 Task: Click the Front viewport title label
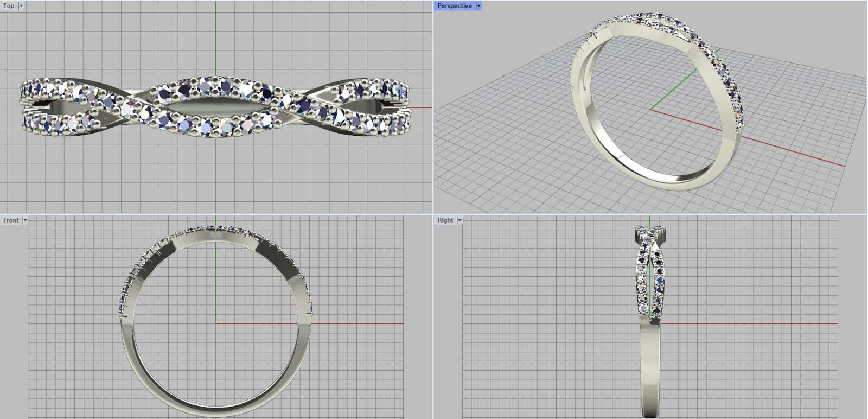[11, 220]
